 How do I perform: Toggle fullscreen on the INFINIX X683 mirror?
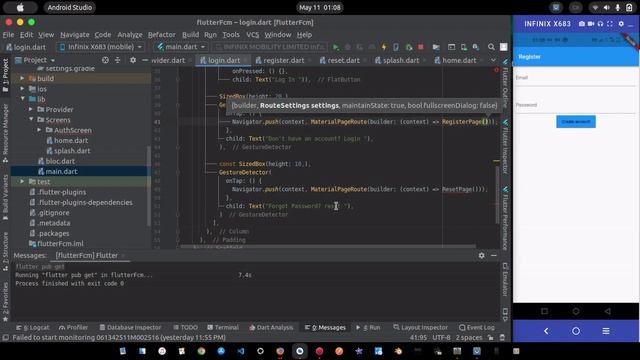(x=610, y=24)
